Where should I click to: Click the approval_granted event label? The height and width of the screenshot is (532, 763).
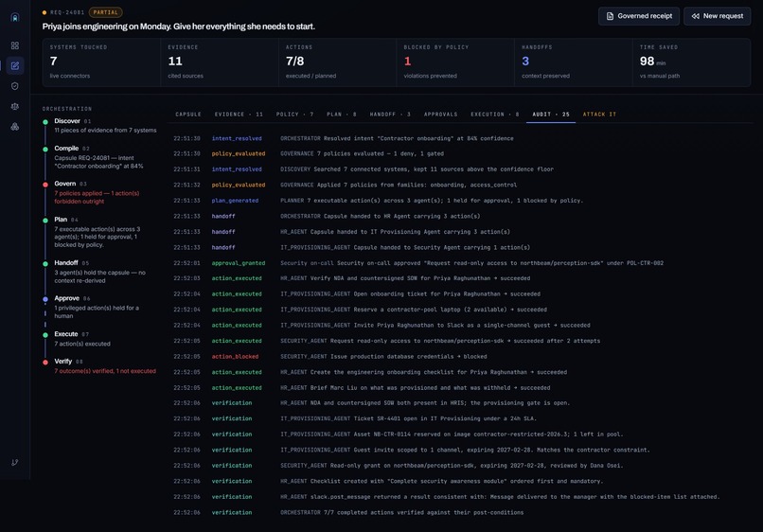point(239,263)
